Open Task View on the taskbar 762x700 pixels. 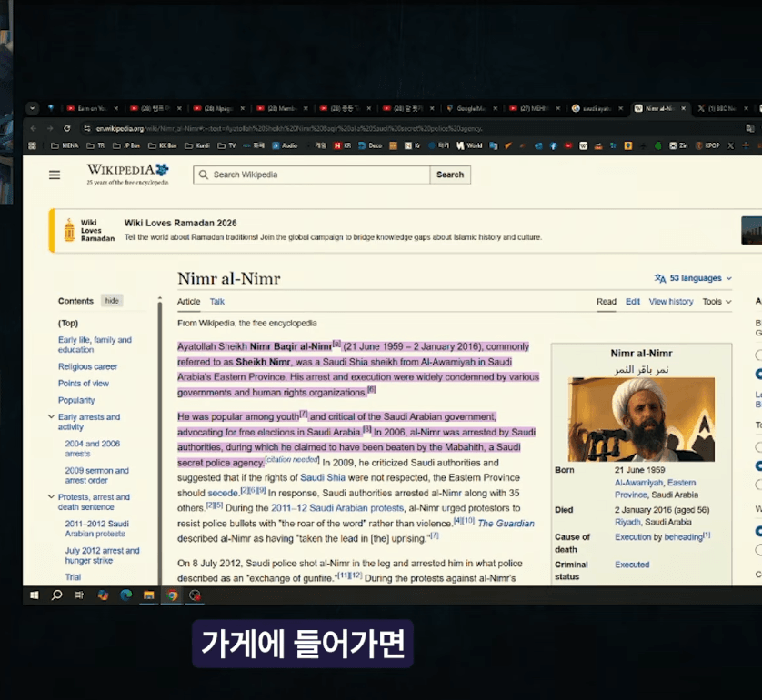coord(79,595)
